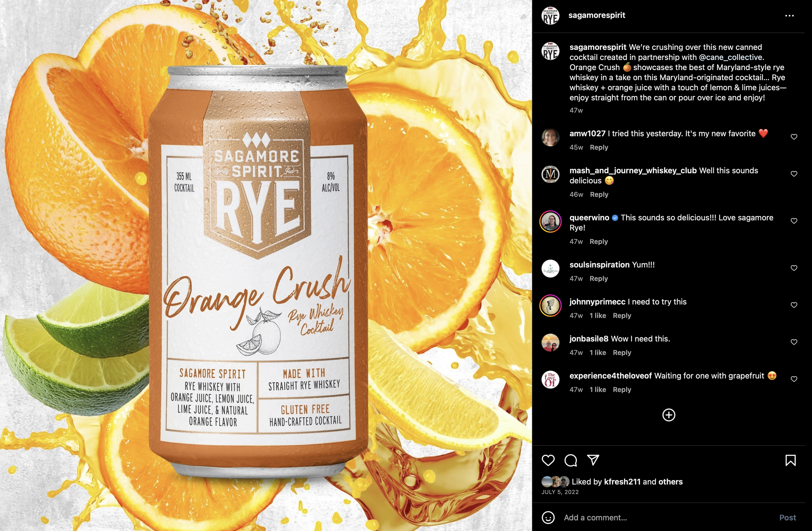Click the Post comment button

[x=787, y=517]
